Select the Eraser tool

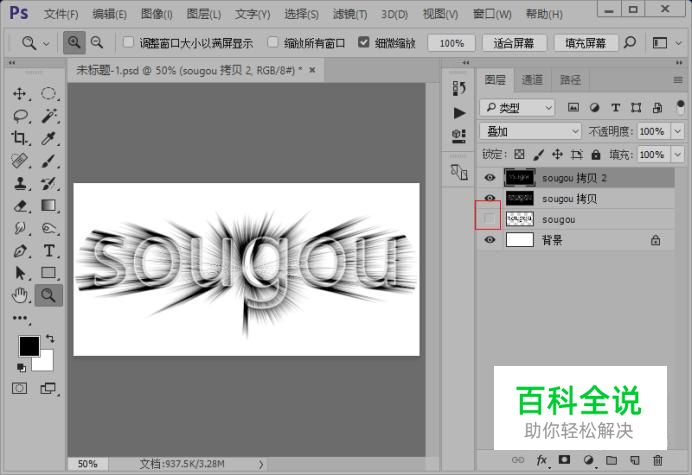pyautogui.click(x=19, y=206)
